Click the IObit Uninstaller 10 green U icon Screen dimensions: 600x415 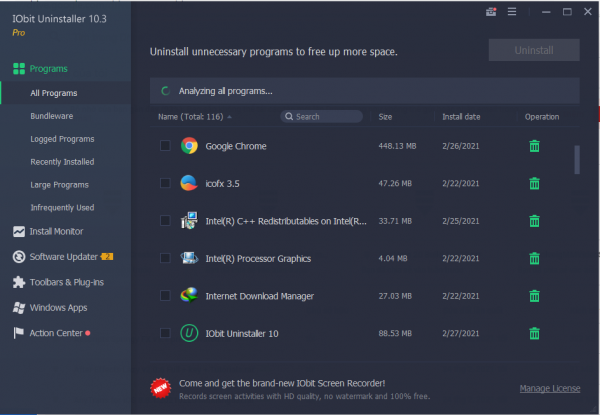pos(189,333)
